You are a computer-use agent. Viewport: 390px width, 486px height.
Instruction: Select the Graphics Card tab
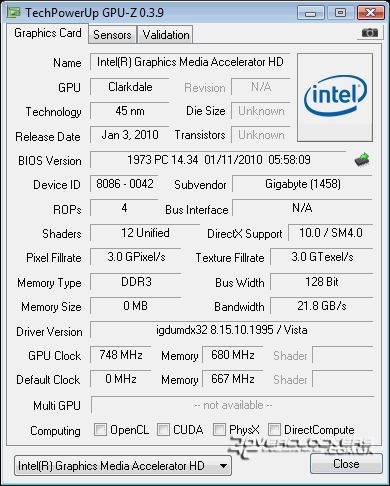tap(48, 33)
